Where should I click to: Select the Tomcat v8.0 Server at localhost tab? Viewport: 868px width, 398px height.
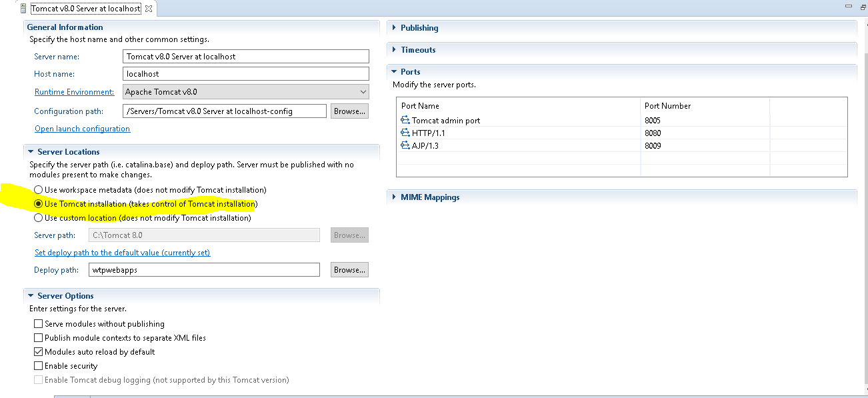pyautogui.click(x=85, y=9)
